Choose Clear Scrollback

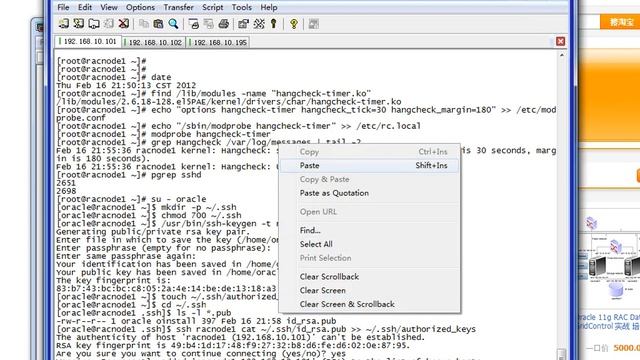click(x=370, y=277)
